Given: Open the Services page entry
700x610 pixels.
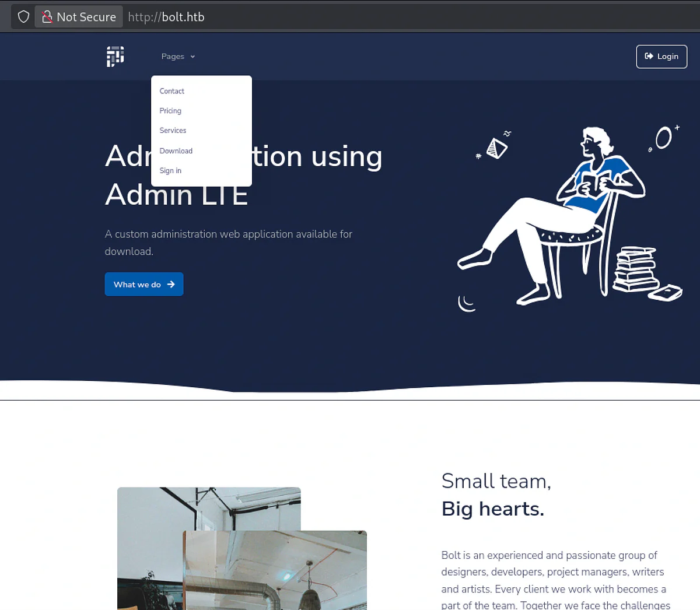Looking at the screenshot, I should 173,131.
